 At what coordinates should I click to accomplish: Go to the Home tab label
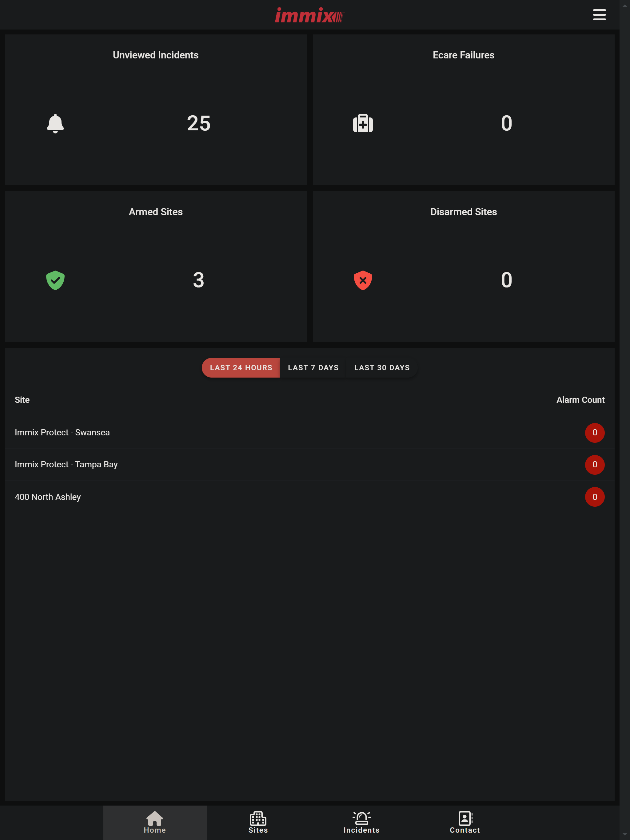click(155, 830)
